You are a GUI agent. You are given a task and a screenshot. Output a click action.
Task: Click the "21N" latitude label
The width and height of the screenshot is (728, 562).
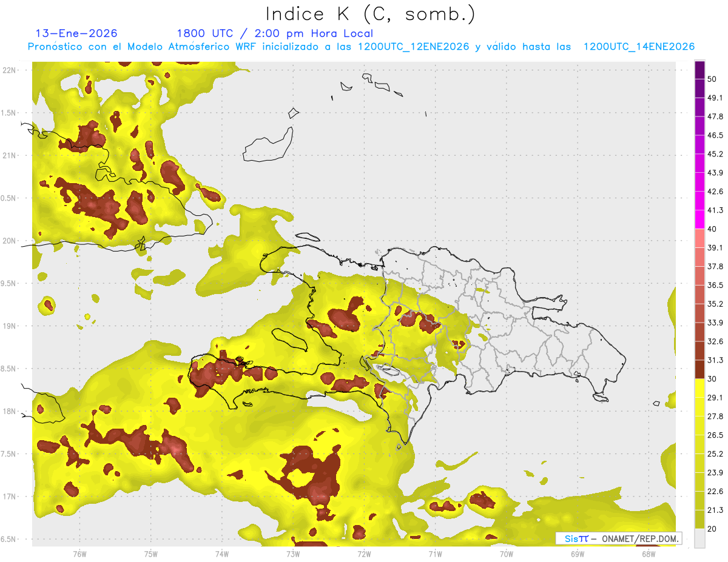pos(8,155)
